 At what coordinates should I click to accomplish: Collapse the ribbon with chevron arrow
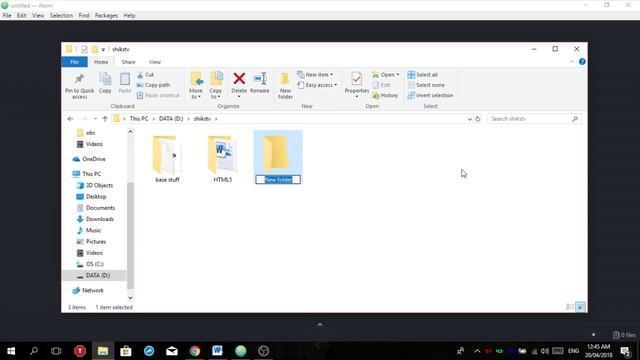(x=572, y=62)
